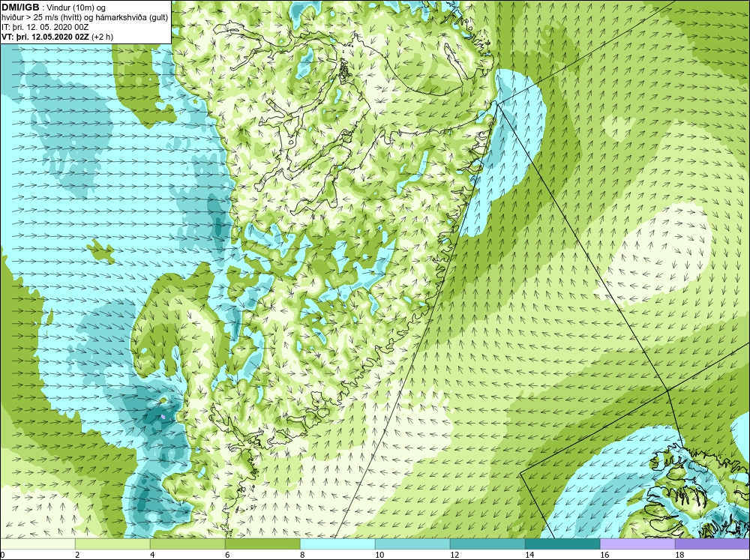Click the 'hviður > 25 m/s' description line

[85, 18]
